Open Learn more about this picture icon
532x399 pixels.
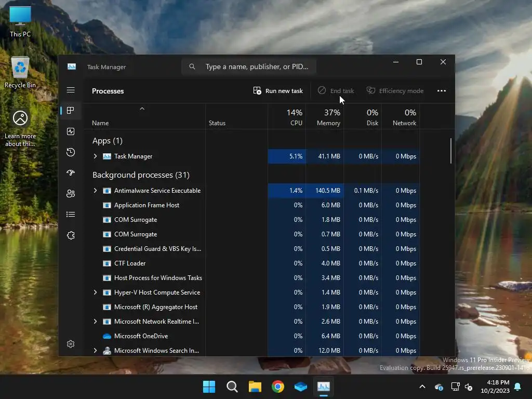20,128
